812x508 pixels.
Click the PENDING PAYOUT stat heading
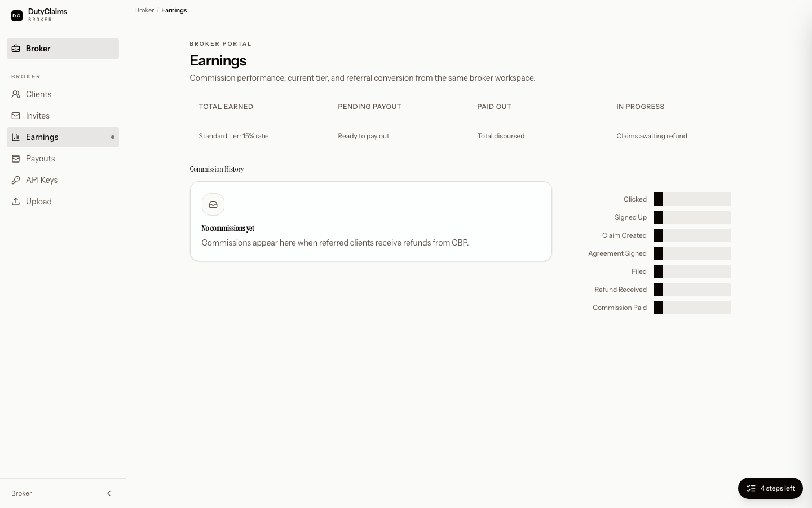click(x=369, y=107)
